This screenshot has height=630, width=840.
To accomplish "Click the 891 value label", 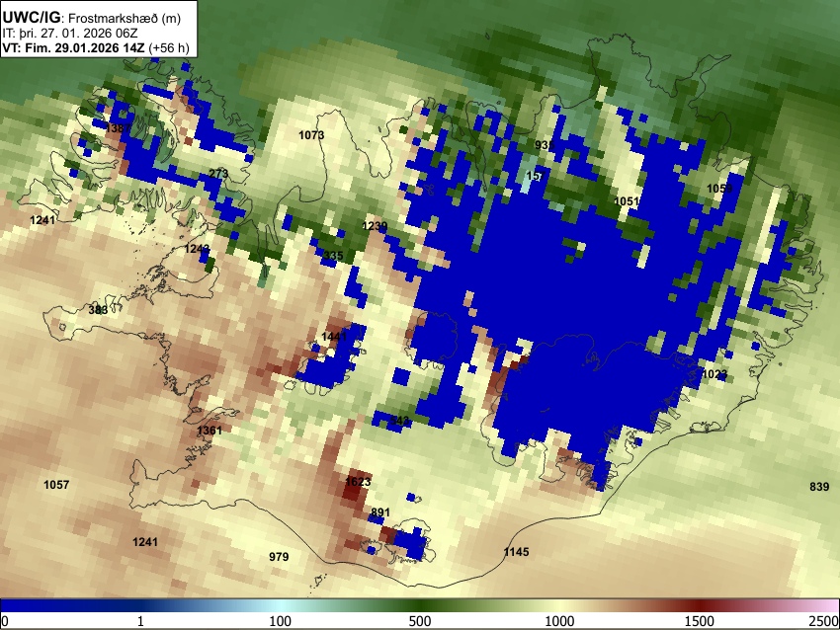I will [380, 512].
